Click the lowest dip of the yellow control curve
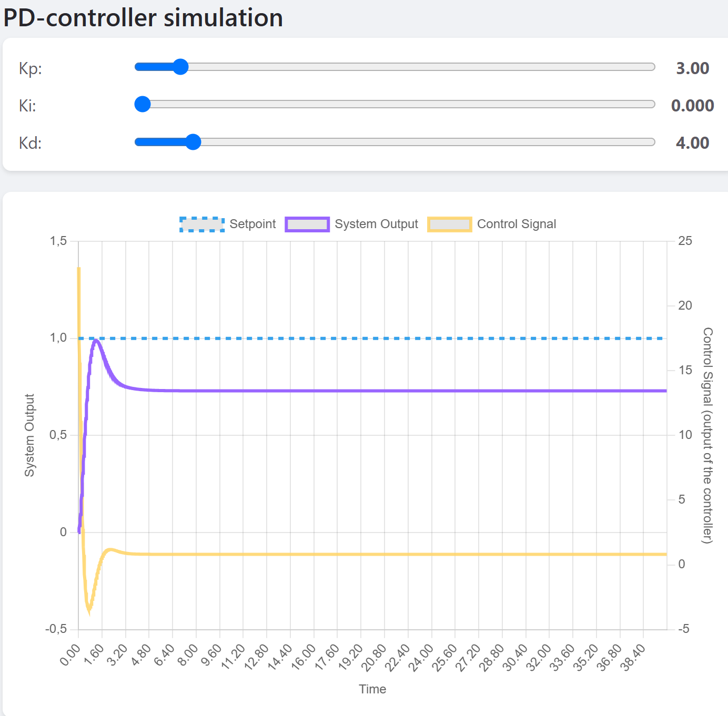 point(89,611)
